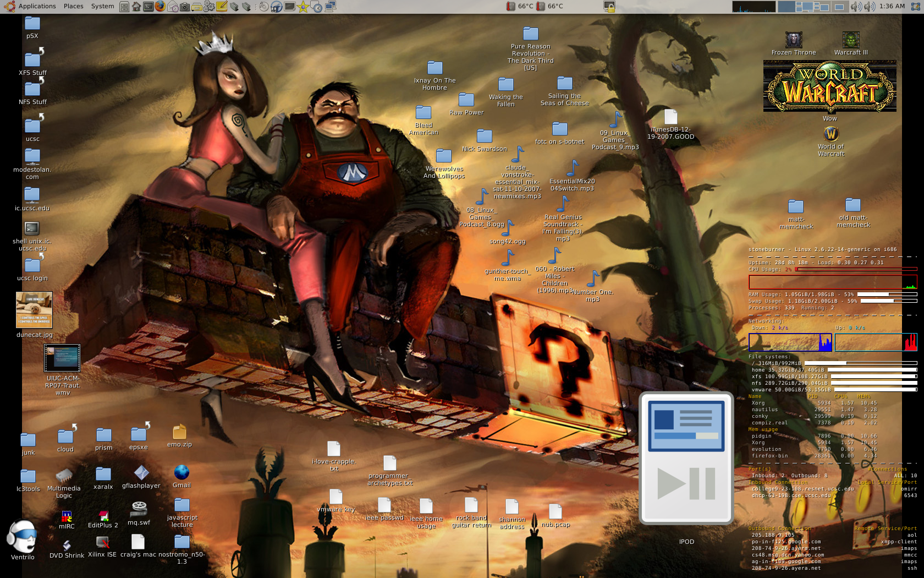Open the javascript lecture folder

coord(182,513)
